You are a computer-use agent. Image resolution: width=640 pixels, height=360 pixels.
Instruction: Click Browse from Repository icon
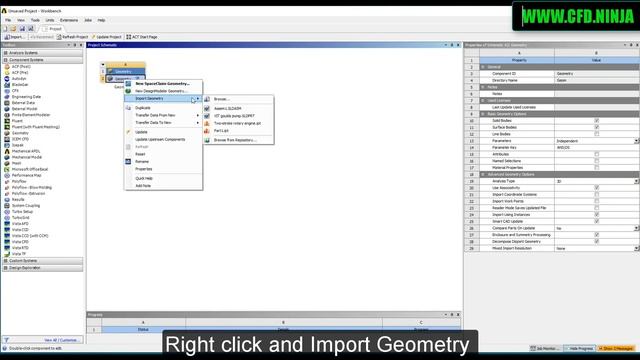pos(207,140)
